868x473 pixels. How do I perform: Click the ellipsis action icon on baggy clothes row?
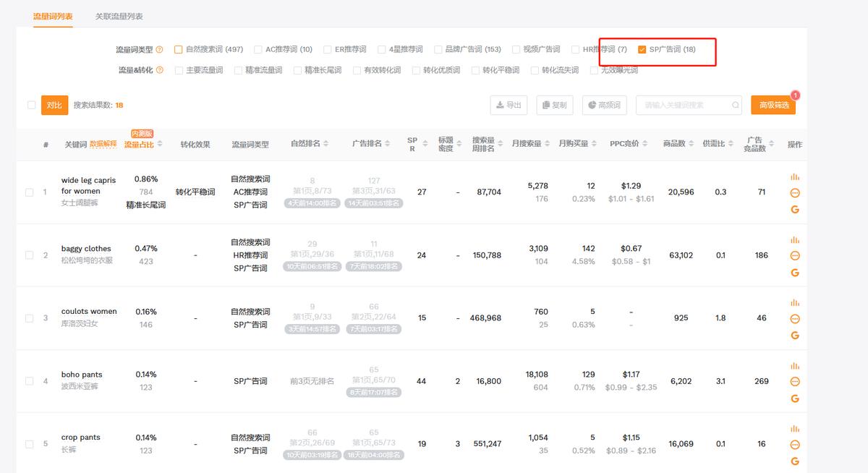(795, 255)
